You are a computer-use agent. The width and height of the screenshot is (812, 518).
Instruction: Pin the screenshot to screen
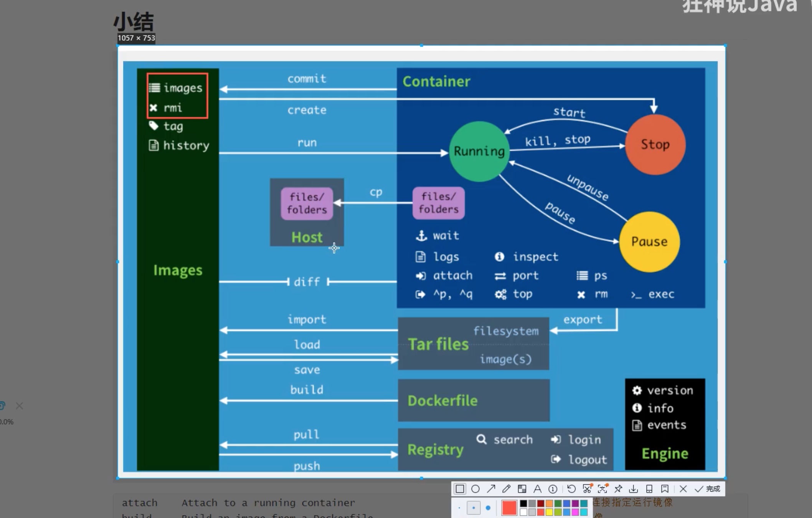(618, 489)
